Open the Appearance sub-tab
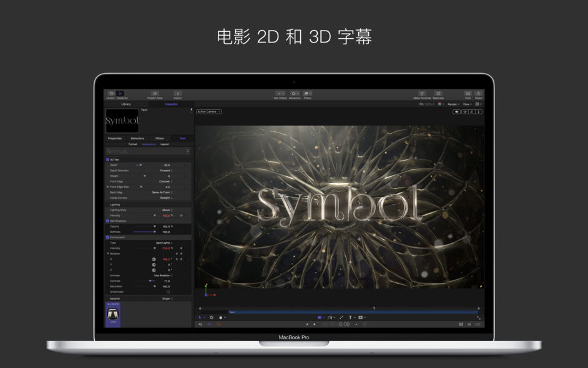 148,144
